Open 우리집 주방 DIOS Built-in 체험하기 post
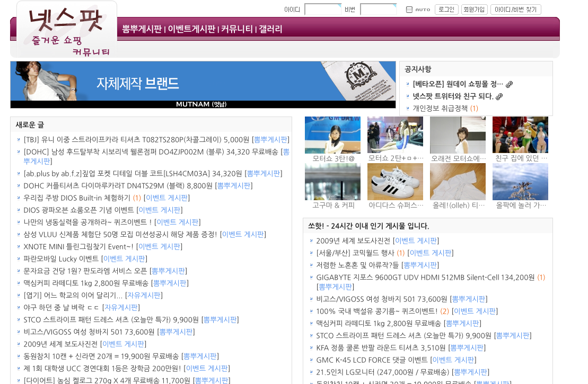 (x=77, y=198)
